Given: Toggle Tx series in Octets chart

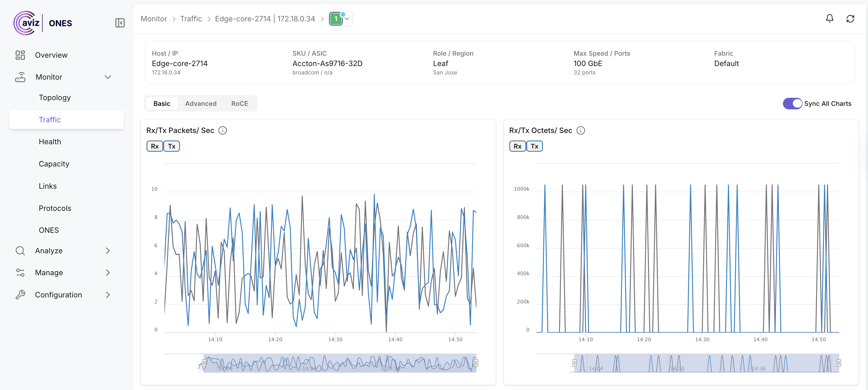Looking at the screenshot, I should [534, 146].
